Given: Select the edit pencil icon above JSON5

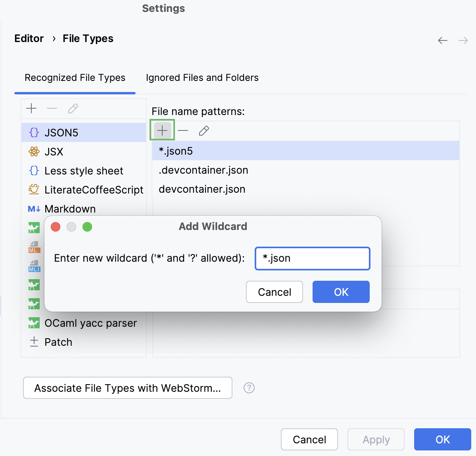Looking at the screenshot, I should [73, 108].
